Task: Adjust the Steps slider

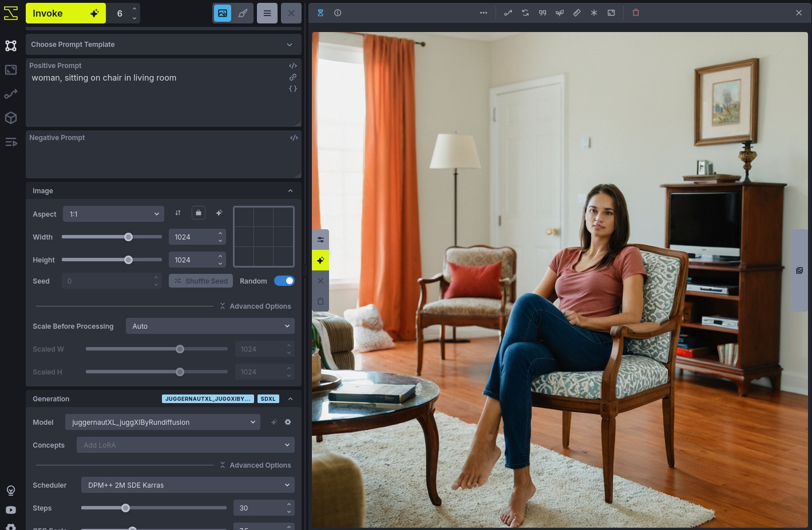Action: 153,508
